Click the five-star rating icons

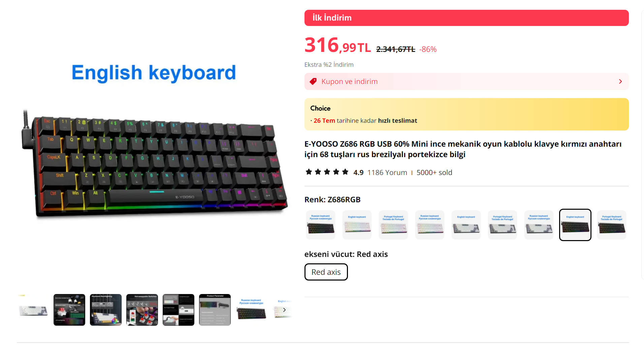coord(327,172)
